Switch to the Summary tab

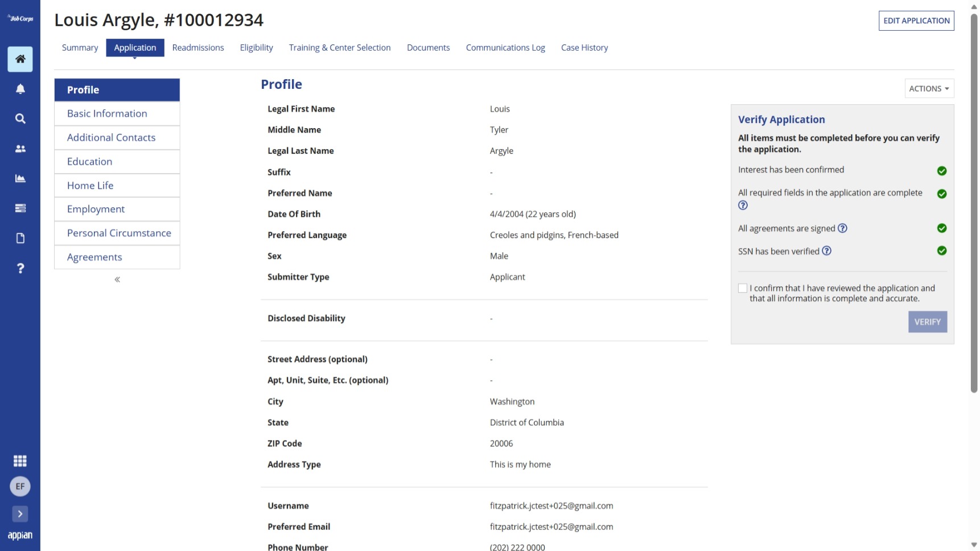tap(80, 48)
